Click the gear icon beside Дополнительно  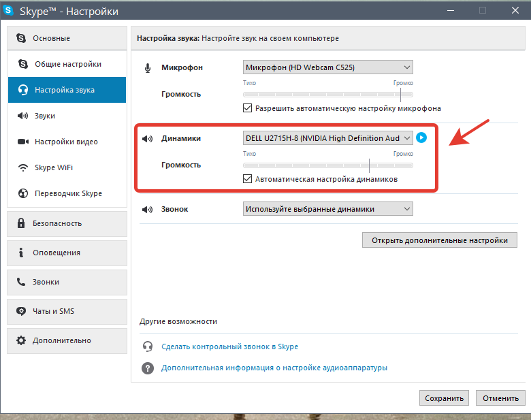(x=21, y=340)
